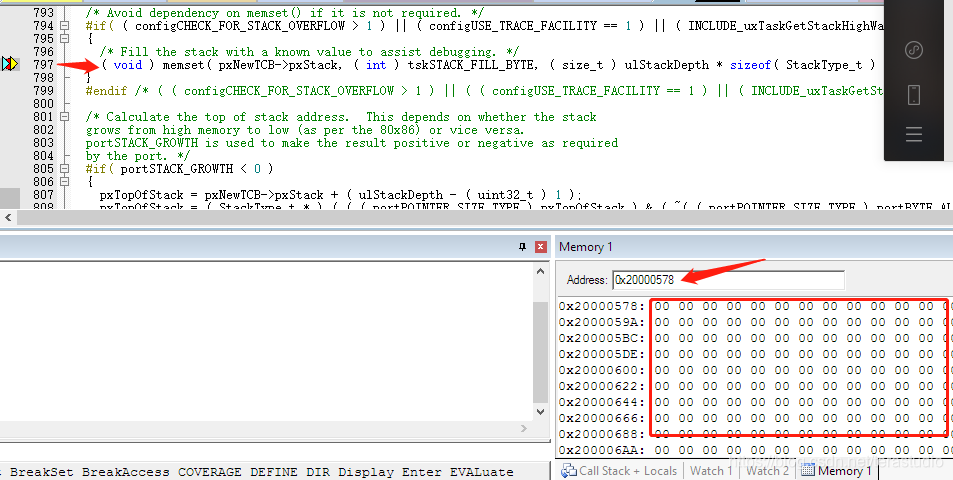The image size is (953, 480).
Task: Click the memory row address 0x200005BC:
Action: tap(602, 338)
